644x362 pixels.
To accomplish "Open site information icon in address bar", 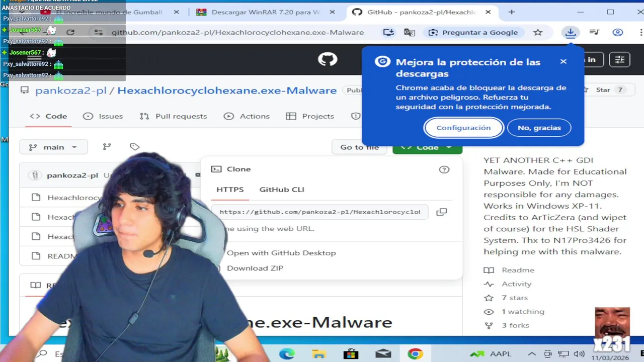I will [x=99, y=32].
